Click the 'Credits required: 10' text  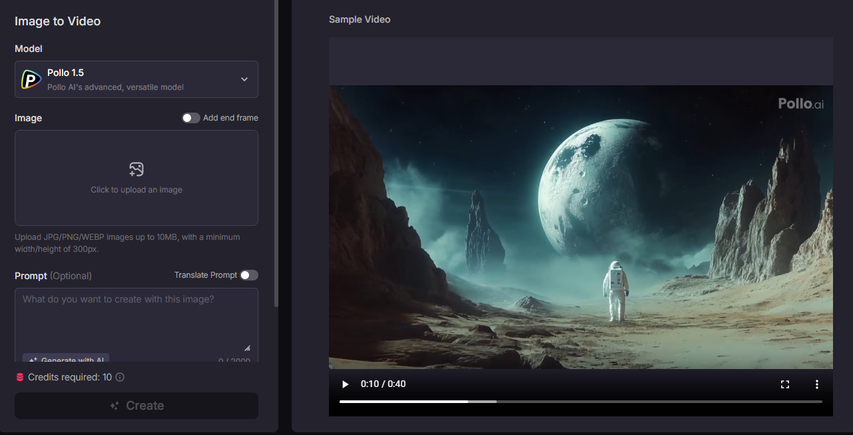(x=70, y=377)
